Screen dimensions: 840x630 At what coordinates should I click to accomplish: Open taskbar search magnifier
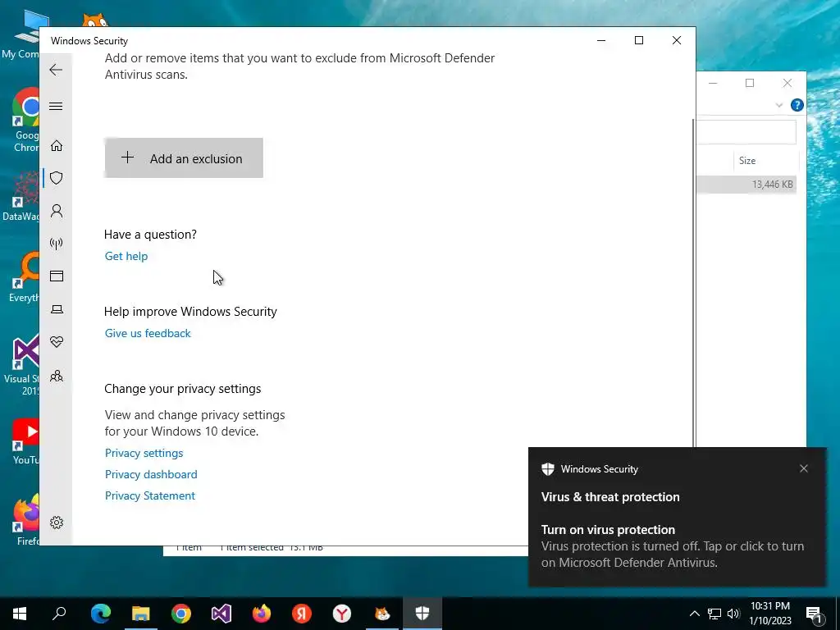click(x=59, y=614)
